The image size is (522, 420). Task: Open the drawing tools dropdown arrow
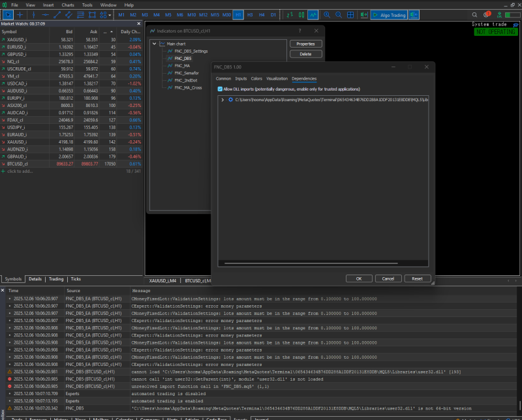click(109, 14)
